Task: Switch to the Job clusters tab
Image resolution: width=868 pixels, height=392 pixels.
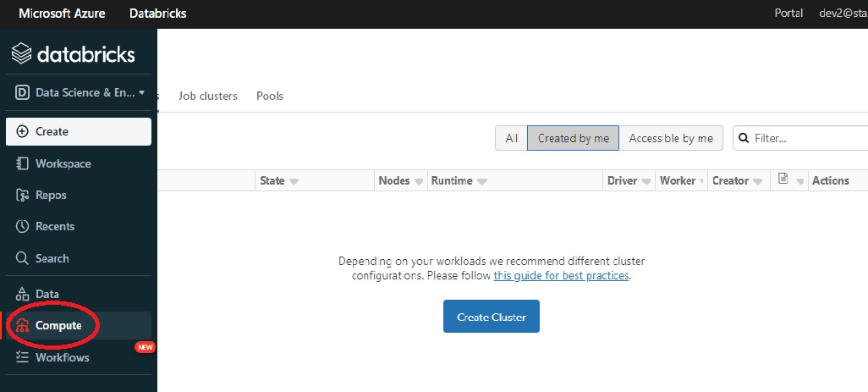Action: 208,96
